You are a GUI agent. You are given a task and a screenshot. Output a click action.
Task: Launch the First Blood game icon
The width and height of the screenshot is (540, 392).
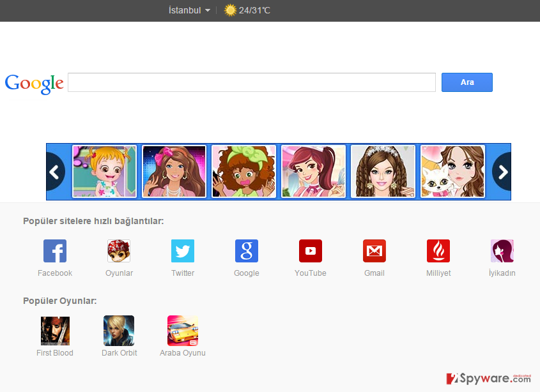(55, 331)
